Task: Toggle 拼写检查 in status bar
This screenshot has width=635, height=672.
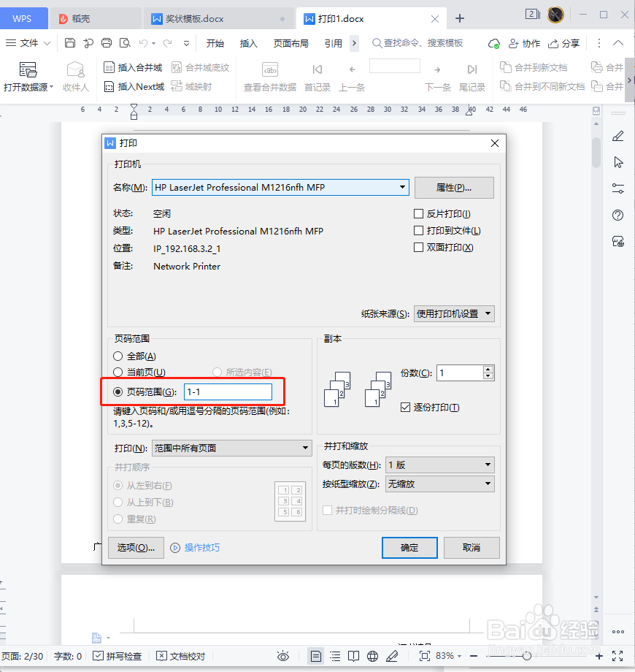Action: tap(118, 656)
